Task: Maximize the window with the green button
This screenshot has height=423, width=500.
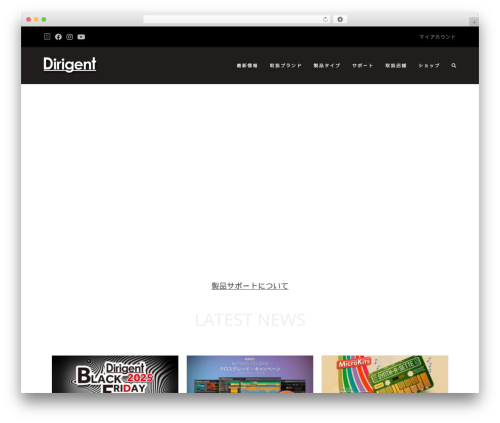Action: pos(44,20)
